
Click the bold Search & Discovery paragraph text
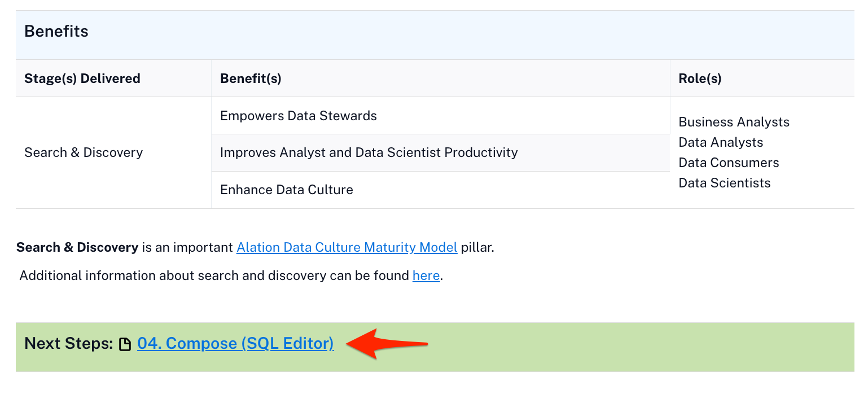click(x=77, y=247)
